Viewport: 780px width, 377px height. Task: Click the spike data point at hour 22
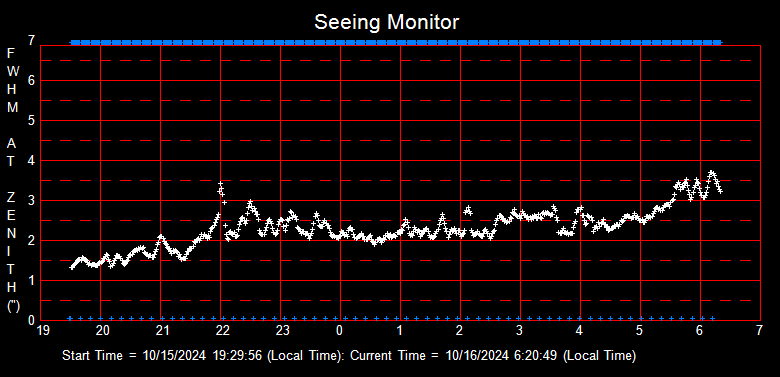tap(220, 184)
